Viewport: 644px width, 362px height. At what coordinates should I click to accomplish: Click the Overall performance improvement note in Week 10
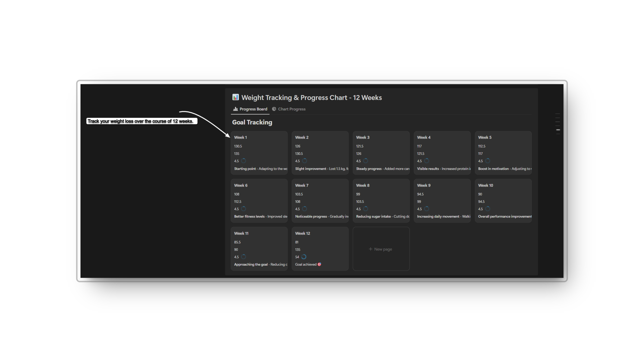coord(505,216)
